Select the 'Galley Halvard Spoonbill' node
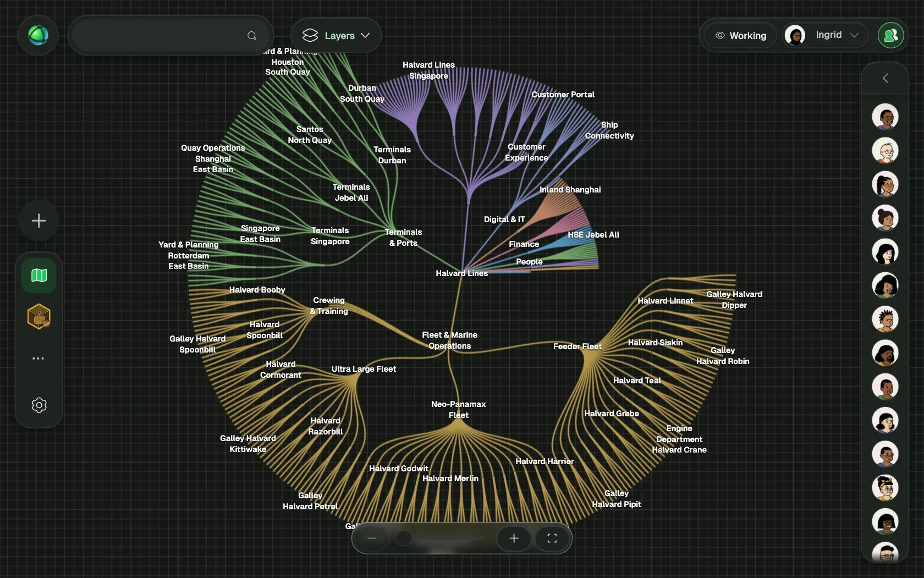Viewport: 924px width, 578px height. point(197,344)
